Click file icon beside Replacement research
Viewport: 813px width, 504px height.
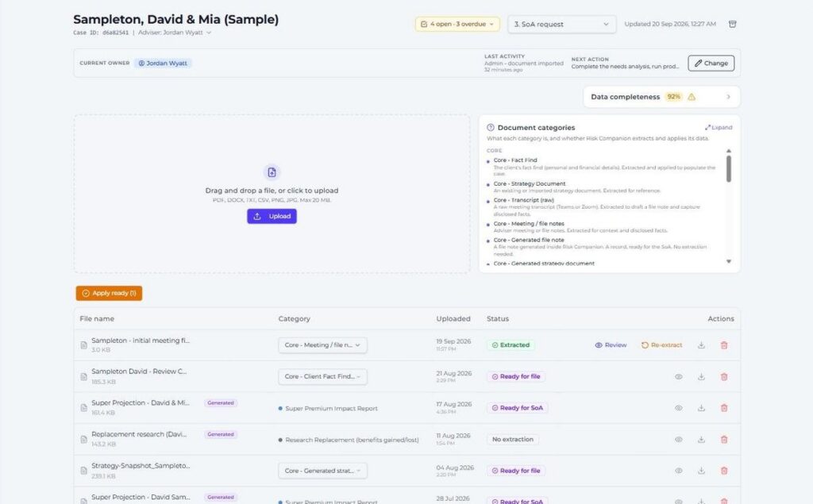click(83, 439)
